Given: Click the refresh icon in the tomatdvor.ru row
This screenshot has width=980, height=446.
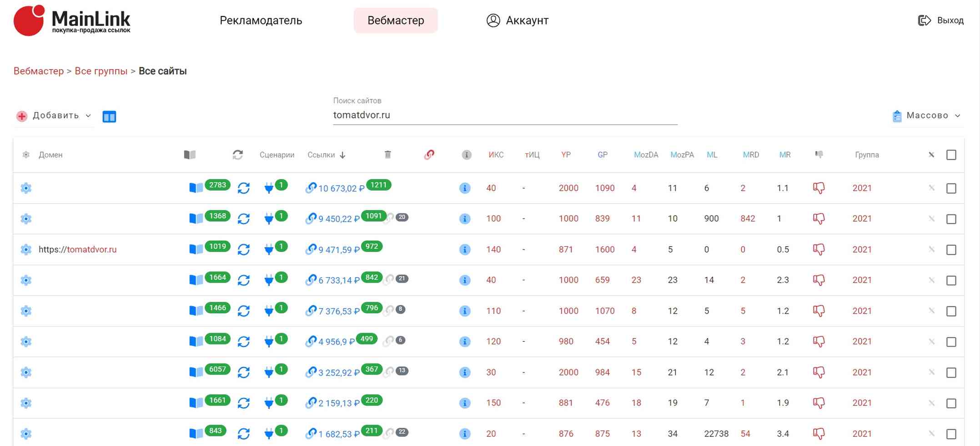Looking at the screenshot, I should pyautogui.click(x=244, y=249).
